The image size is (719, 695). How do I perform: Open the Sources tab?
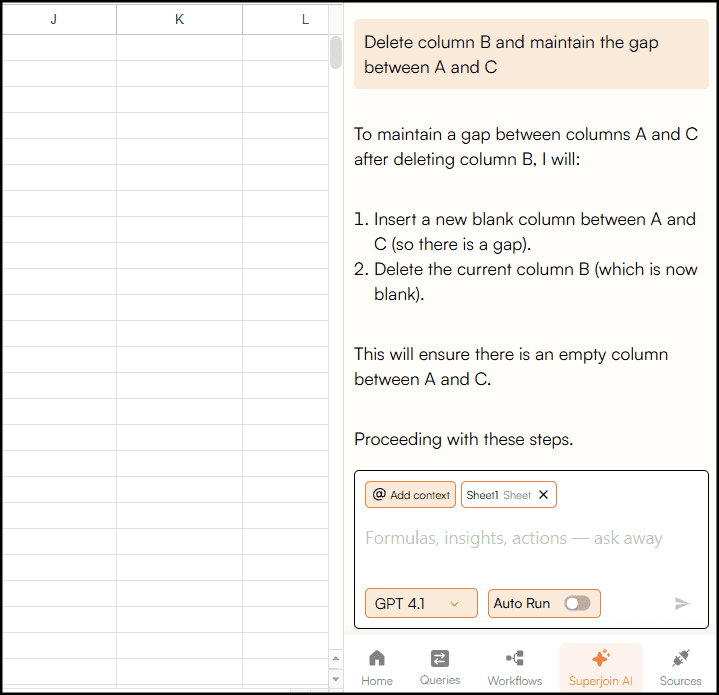pos(680,668)
